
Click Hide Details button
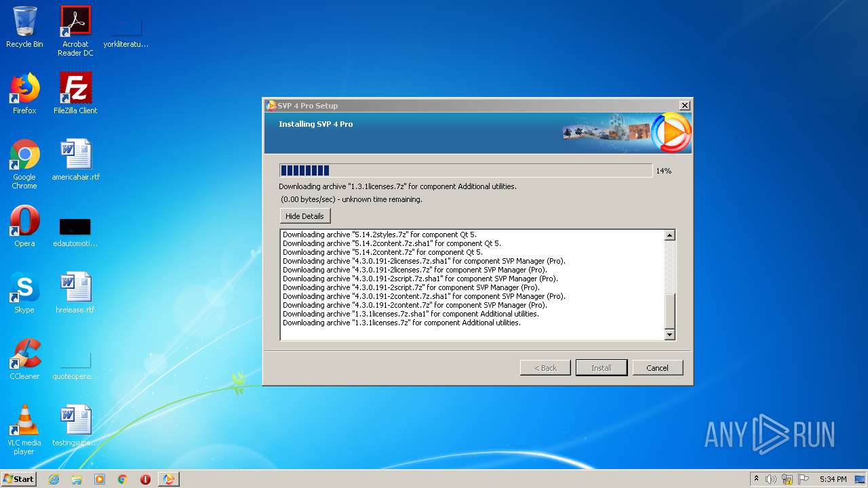304,216
